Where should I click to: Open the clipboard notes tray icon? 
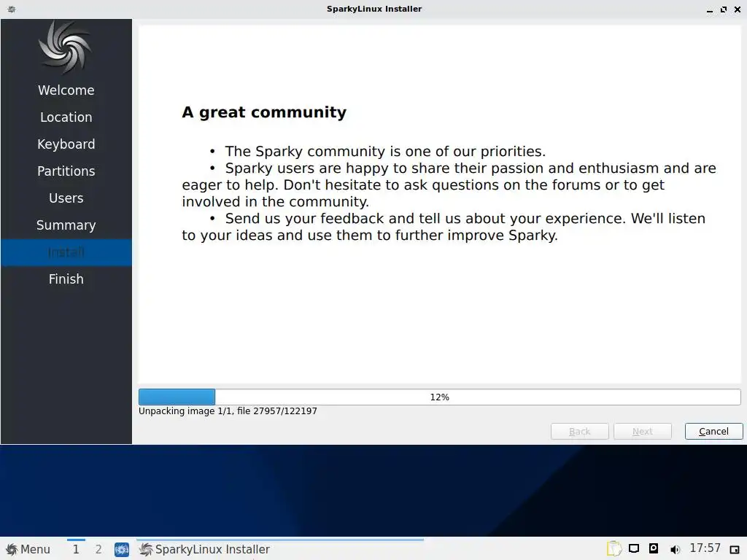(614, 548)
